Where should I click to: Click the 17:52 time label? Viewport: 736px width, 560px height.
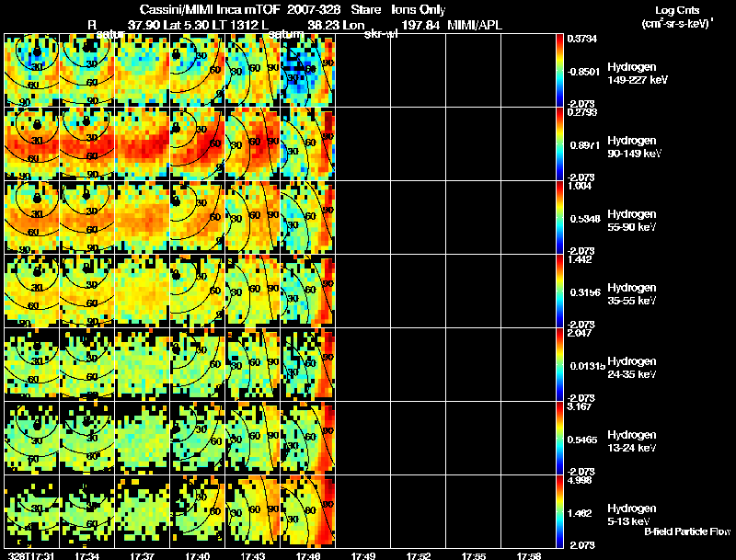point(419,555)
